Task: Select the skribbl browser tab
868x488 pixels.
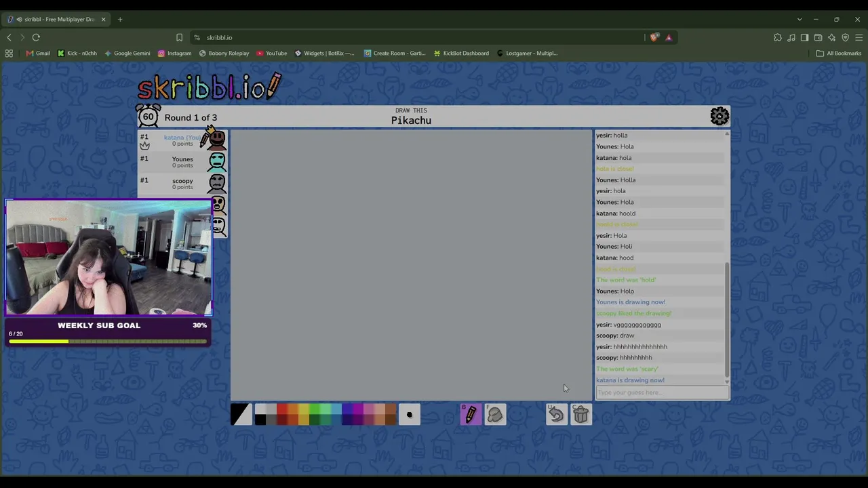Action: [56, 19]
